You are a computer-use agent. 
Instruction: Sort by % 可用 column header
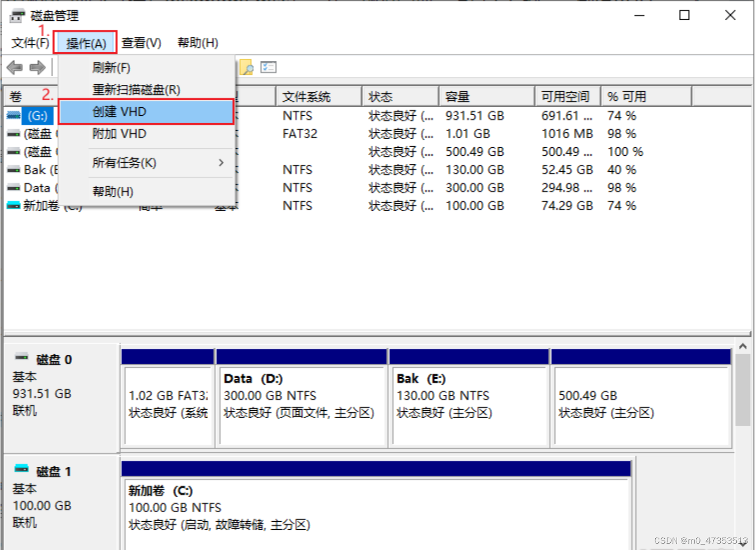point(647,97)
